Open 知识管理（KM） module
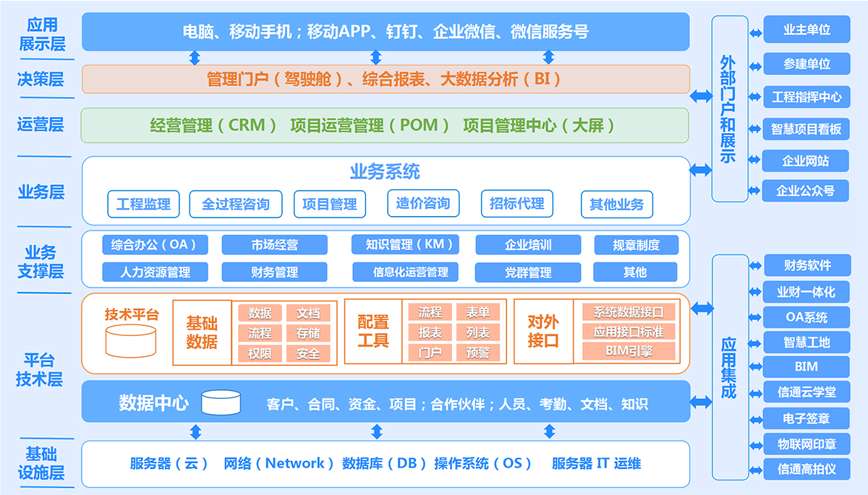Viewport: 868px width, 495px height. (x=405, y=245)
